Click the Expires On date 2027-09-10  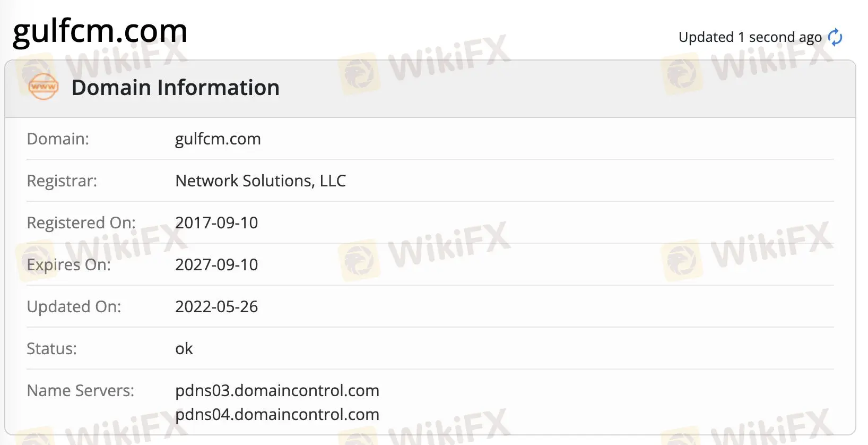216,264
